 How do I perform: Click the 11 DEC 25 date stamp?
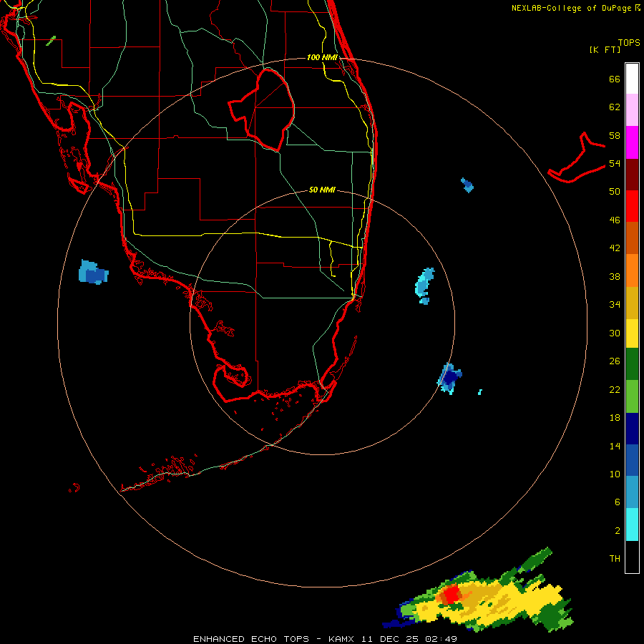coord(391,639)
